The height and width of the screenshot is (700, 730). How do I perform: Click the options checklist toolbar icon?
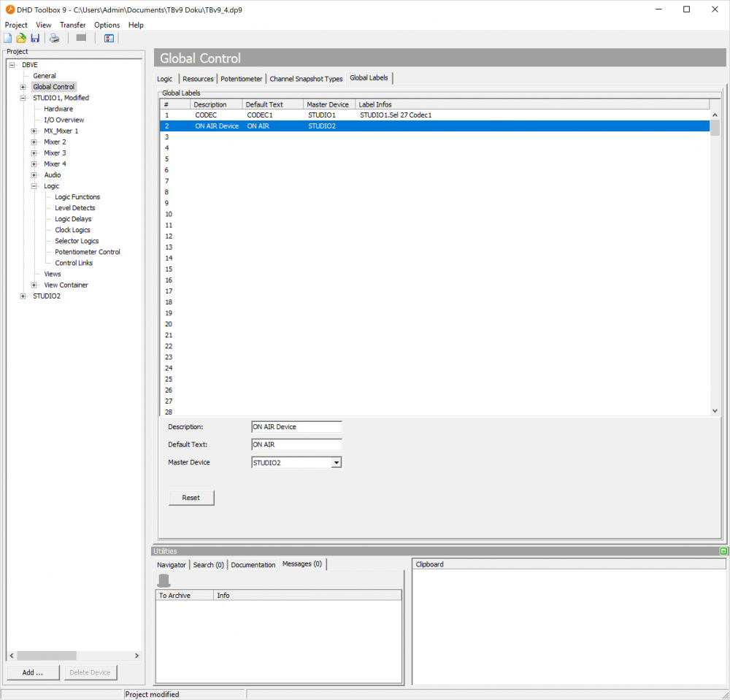109,38
